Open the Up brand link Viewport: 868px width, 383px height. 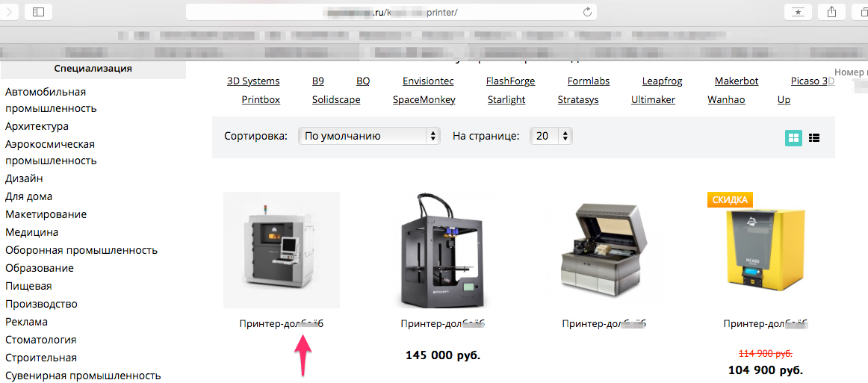tap(784, 100)
